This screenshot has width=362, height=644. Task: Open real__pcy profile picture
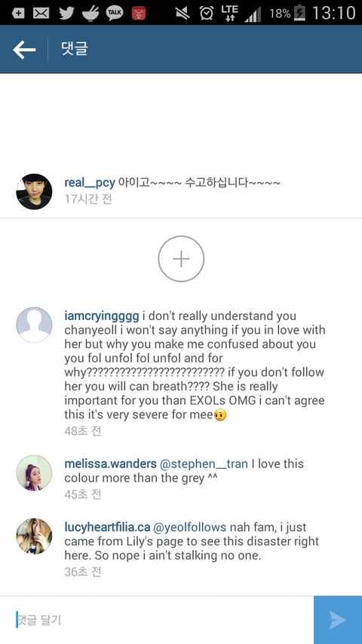(34, 192)
